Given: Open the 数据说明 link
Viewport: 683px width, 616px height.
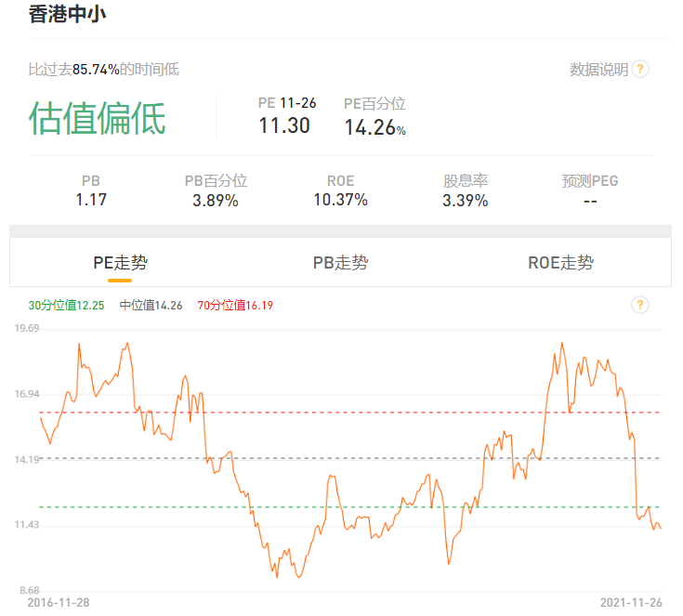Looking at the screenshot, I should (x=598, y=69).
